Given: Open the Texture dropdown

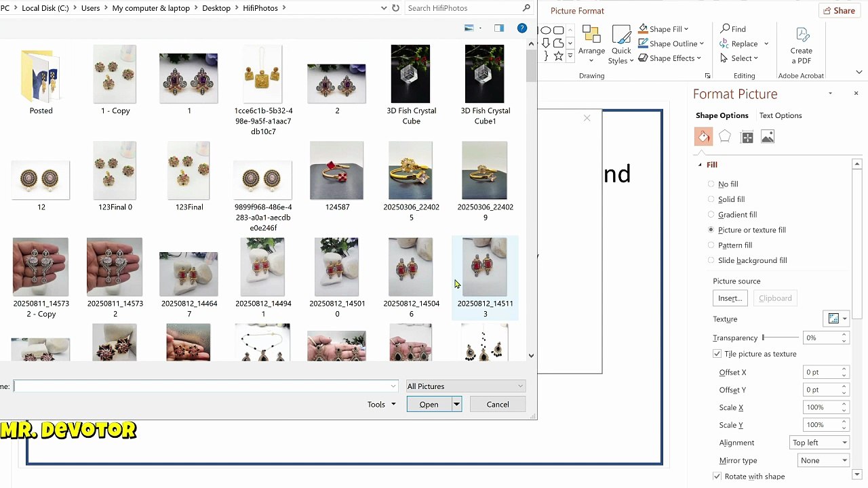Looking at the screenshot, I should [x=836, y=319].
